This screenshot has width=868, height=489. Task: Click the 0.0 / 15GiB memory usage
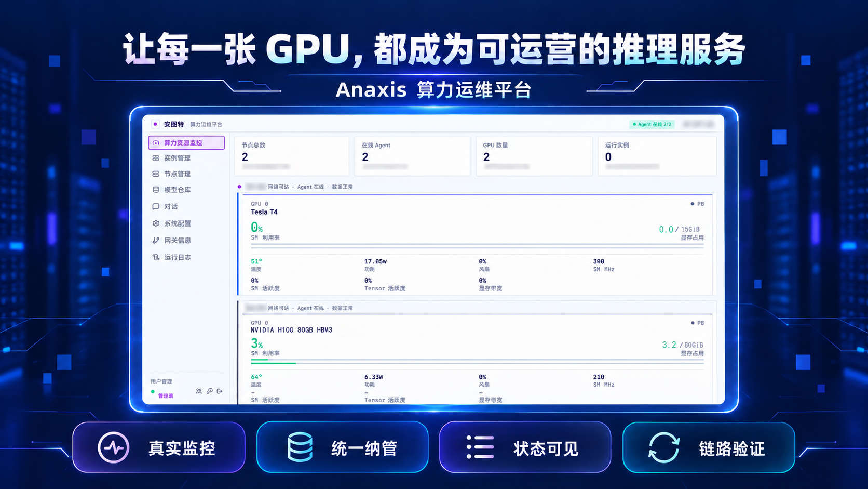click(680, 229)
